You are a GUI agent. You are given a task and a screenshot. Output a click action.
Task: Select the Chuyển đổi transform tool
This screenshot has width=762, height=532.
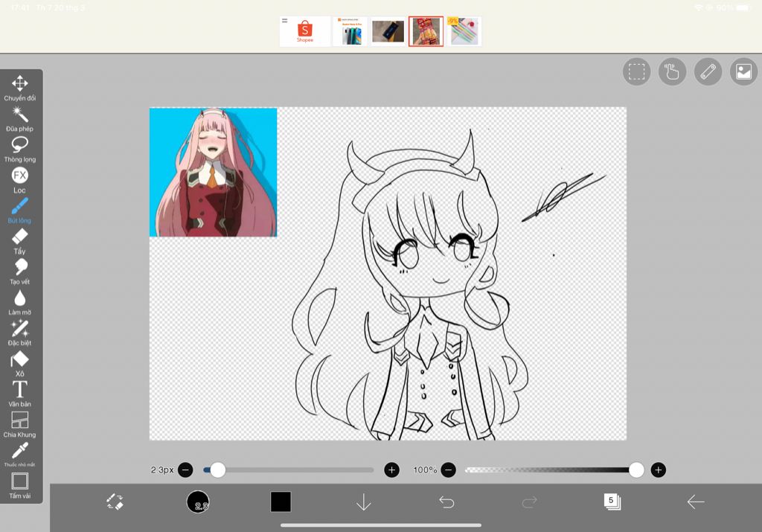[x=19, y=88]
